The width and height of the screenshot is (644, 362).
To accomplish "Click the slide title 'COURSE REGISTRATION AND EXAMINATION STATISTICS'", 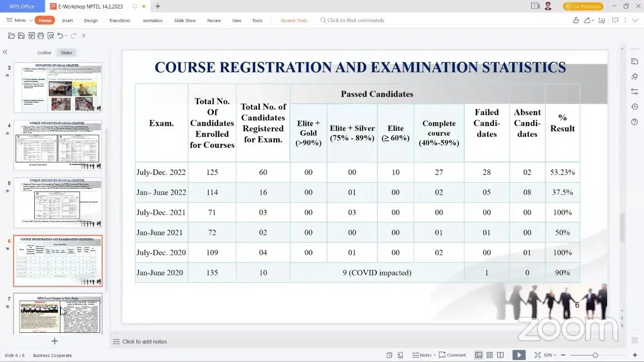I will tap(360, 67).
